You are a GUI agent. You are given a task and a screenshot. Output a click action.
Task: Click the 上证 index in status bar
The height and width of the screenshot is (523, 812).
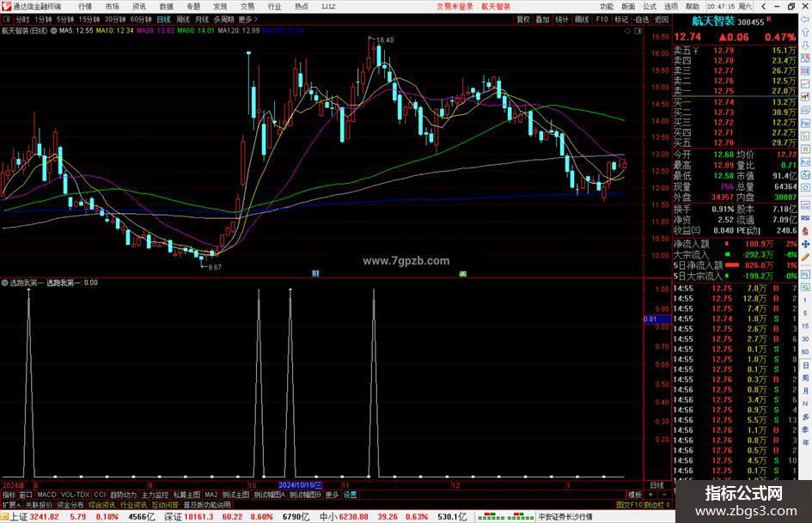[18, 517]
